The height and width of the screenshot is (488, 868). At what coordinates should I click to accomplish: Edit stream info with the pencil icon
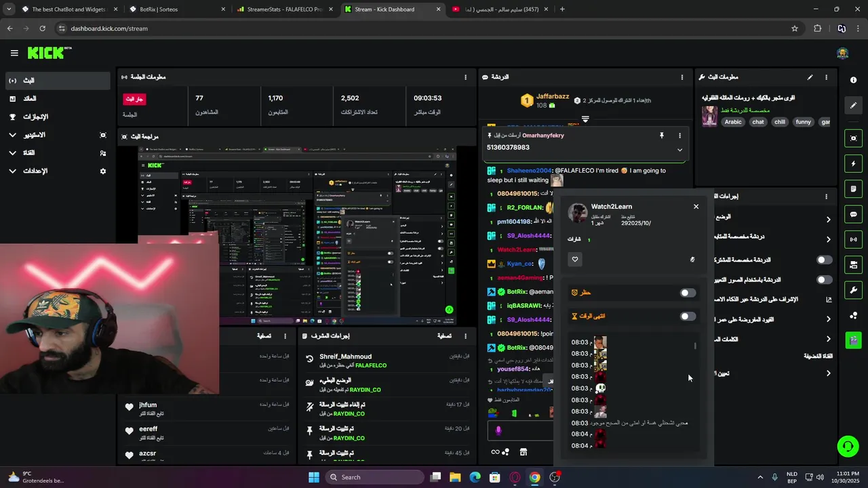(810, 77)
